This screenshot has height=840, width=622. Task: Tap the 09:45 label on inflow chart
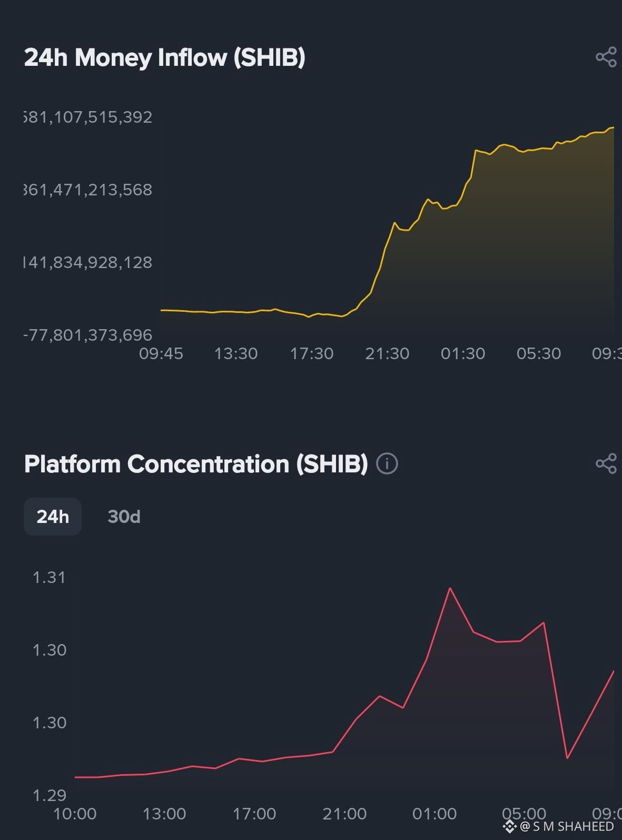pos(161,353)
